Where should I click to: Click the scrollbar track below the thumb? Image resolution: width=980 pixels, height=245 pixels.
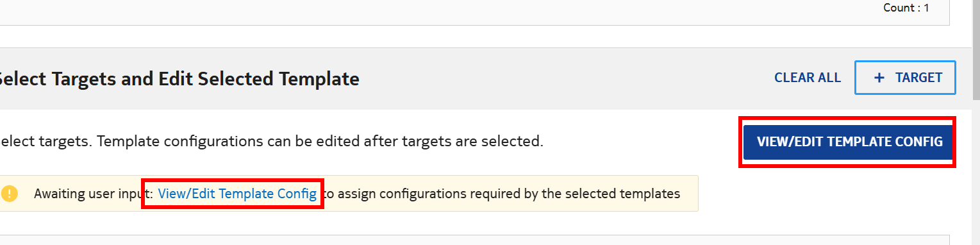976,173
